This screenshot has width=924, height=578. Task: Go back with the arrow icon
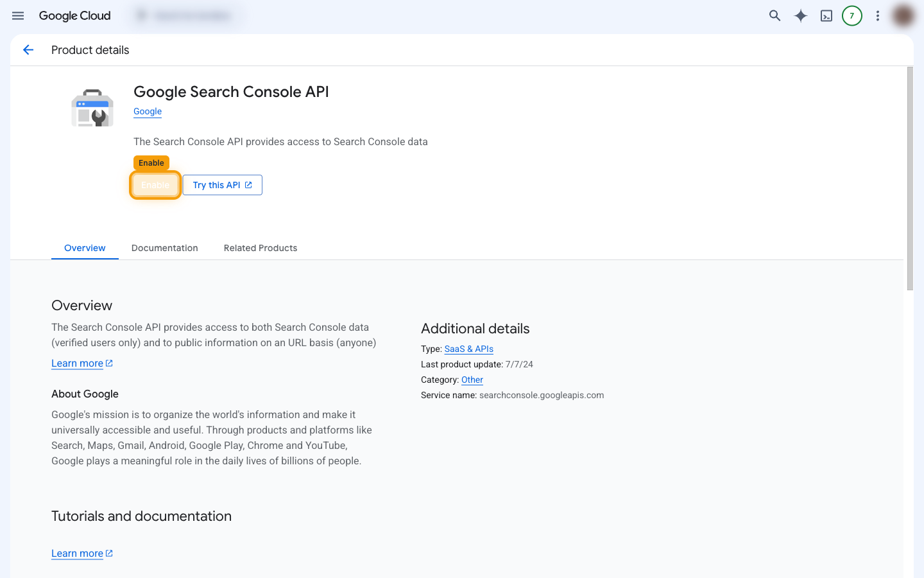(x=28, y=50)
